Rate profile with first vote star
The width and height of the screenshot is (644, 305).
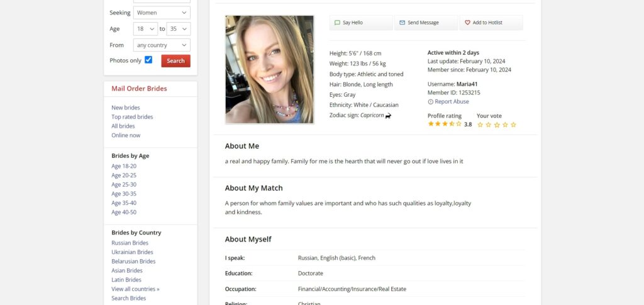coord(480,125)
